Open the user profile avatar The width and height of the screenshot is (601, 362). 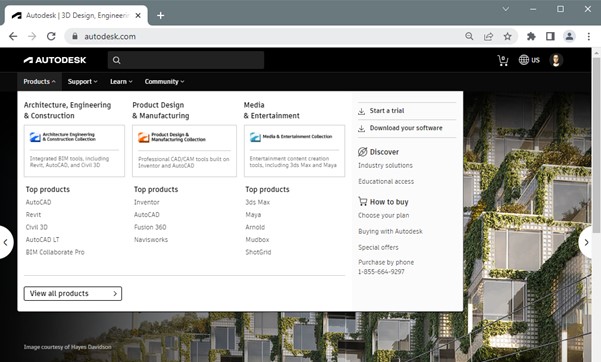556,60
